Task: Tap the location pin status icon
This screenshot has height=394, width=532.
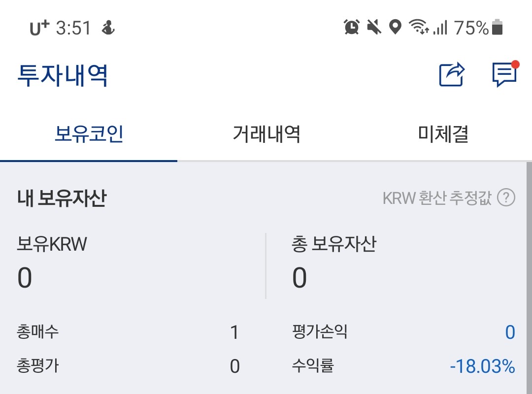Action: pos(395,28)
